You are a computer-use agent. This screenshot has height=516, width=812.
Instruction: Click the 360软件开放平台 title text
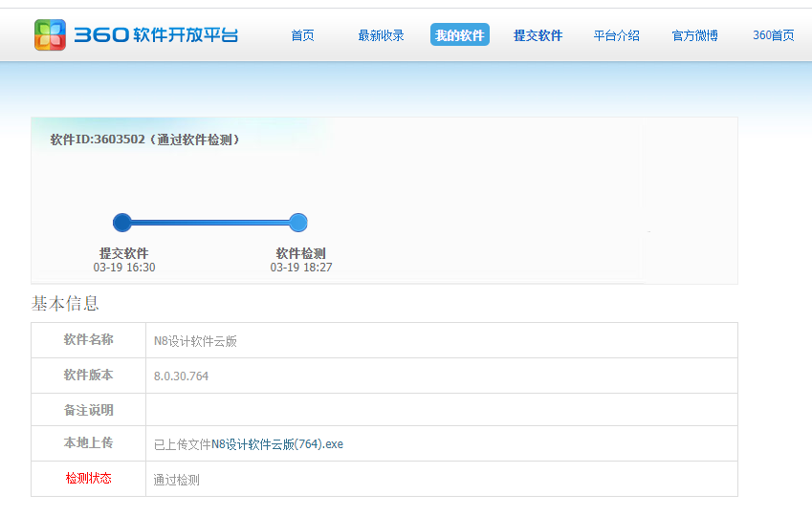click(x=156, y=35)
